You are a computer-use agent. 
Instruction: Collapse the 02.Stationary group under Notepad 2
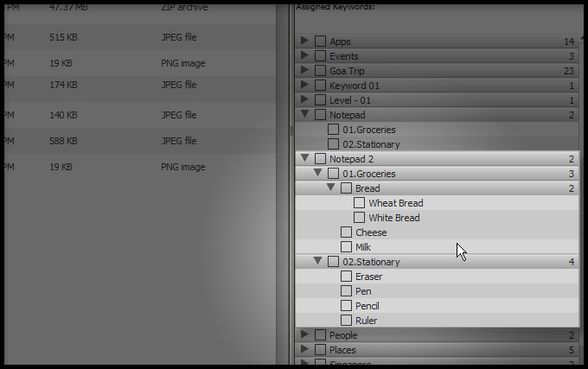tap(317, 262)
